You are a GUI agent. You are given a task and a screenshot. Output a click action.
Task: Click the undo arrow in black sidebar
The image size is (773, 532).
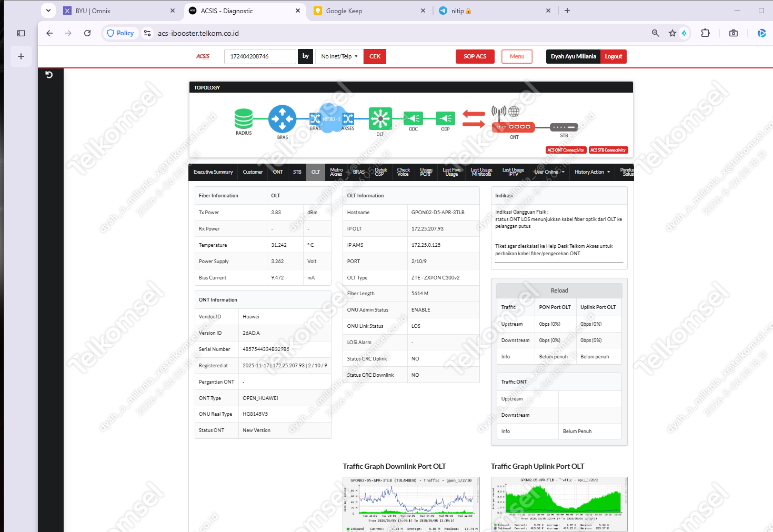[49, 75]
